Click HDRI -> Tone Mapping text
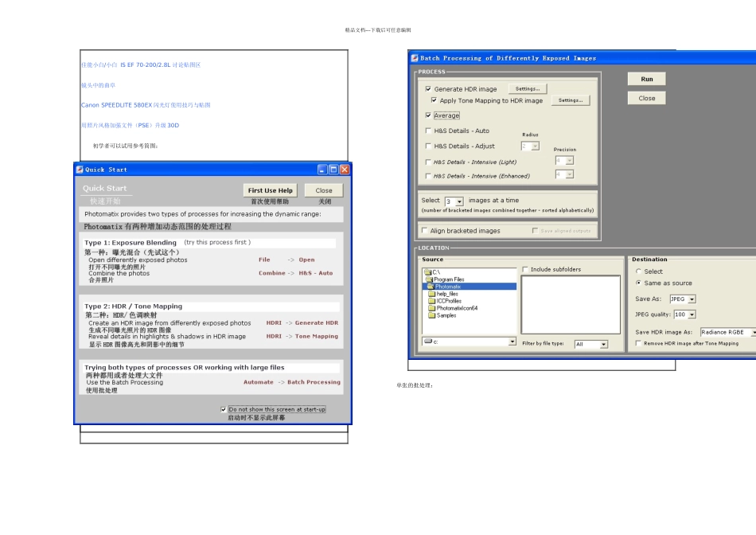Viewport: 756px width, 535px height. coord(302,336)
